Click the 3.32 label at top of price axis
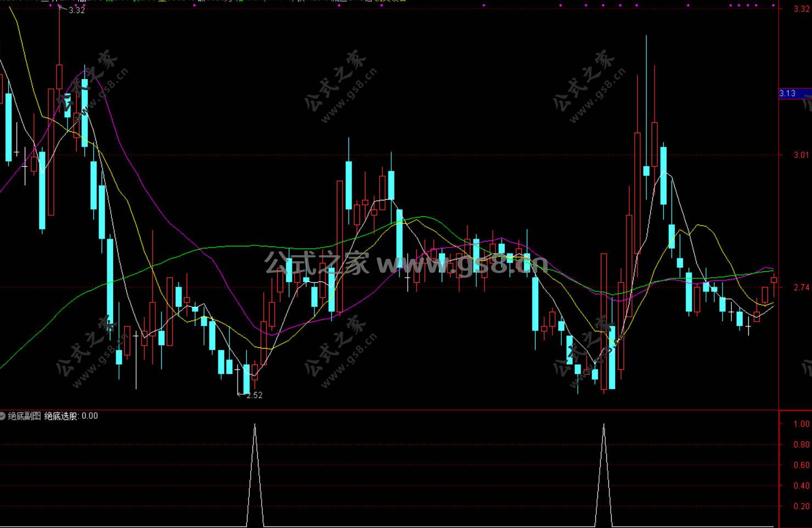This screenshot has height=528, width=812. (802, 9)
